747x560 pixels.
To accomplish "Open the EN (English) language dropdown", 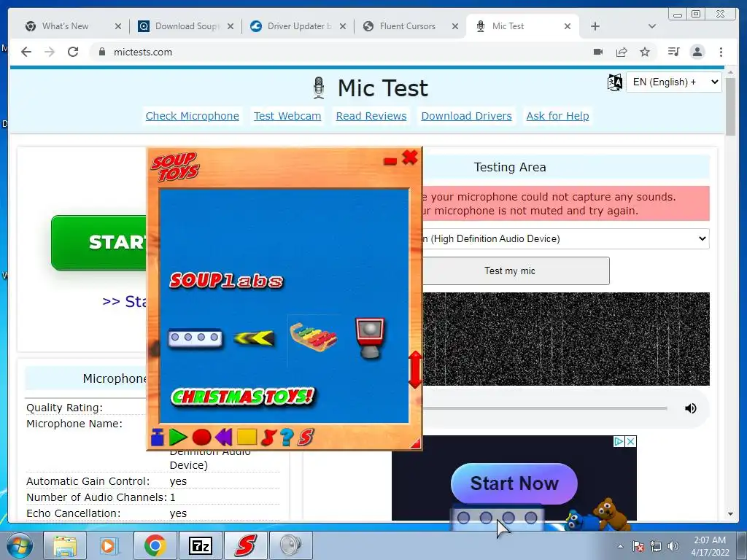I will [673, 82].
